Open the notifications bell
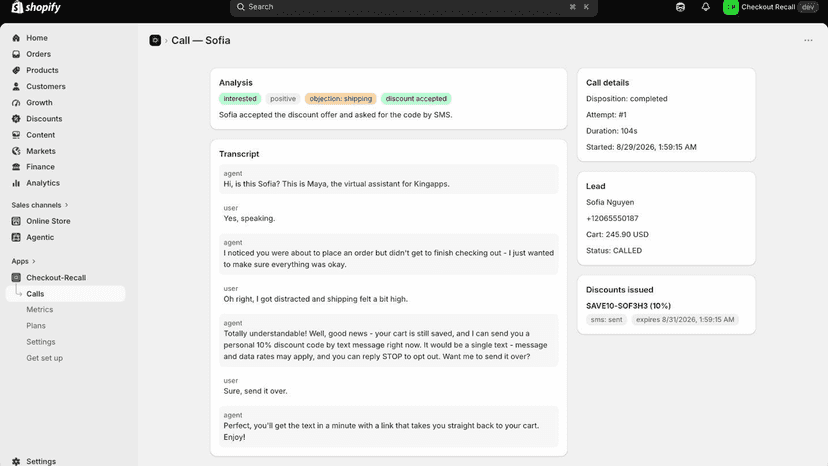Image resolution: width=828 pixels, height=466 pixels. click(705, 7)
